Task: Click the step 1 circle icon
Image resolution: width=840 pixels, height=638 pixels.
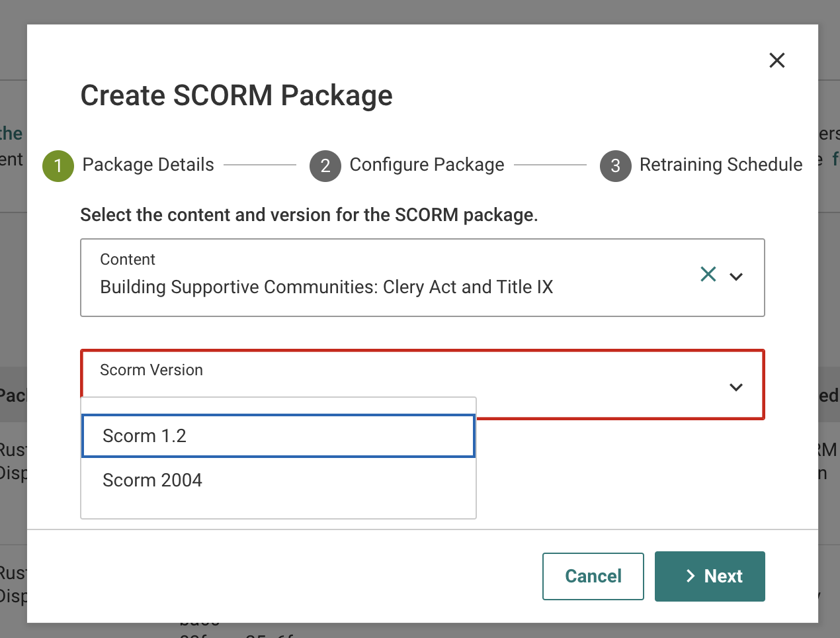Action: pos(58,165)
